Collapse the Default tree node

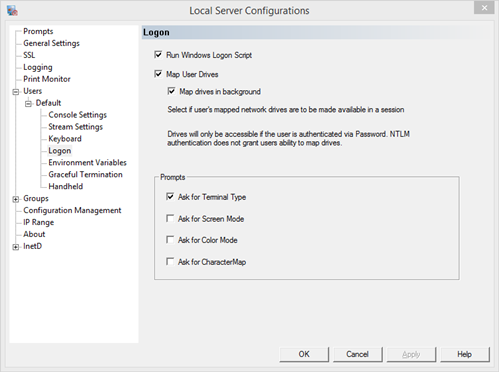pos(28,104)
